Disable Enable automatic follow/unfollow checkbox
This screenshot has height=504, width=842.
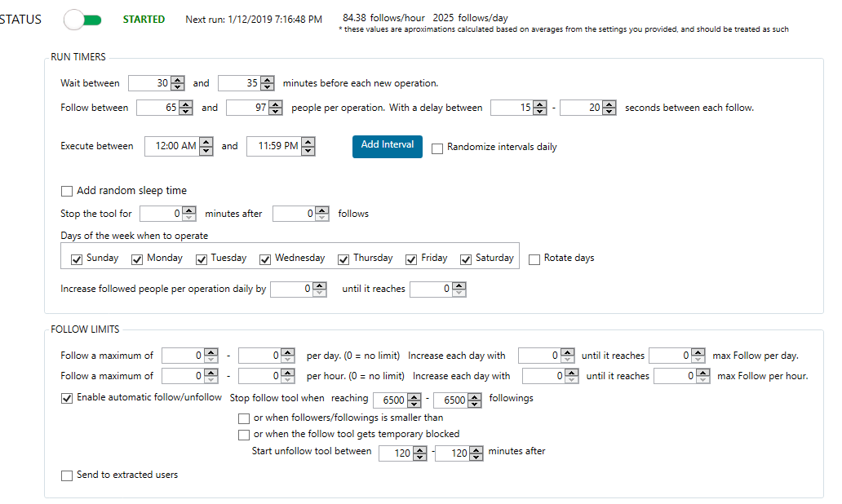[x=67, y=398]
